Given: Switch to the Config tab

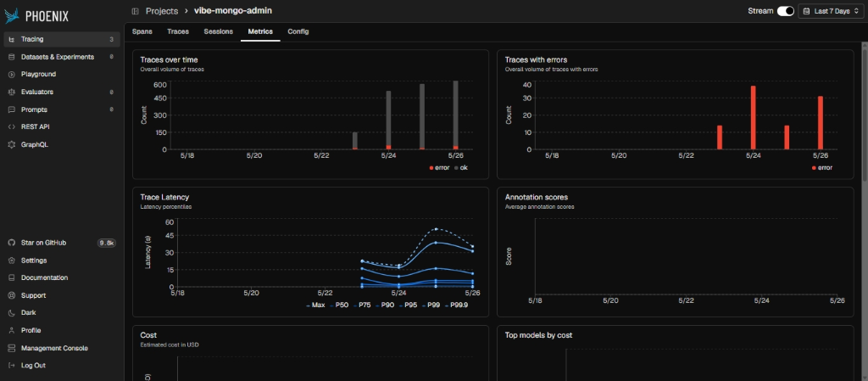Looking at the screenshot, I should (298, 31).
